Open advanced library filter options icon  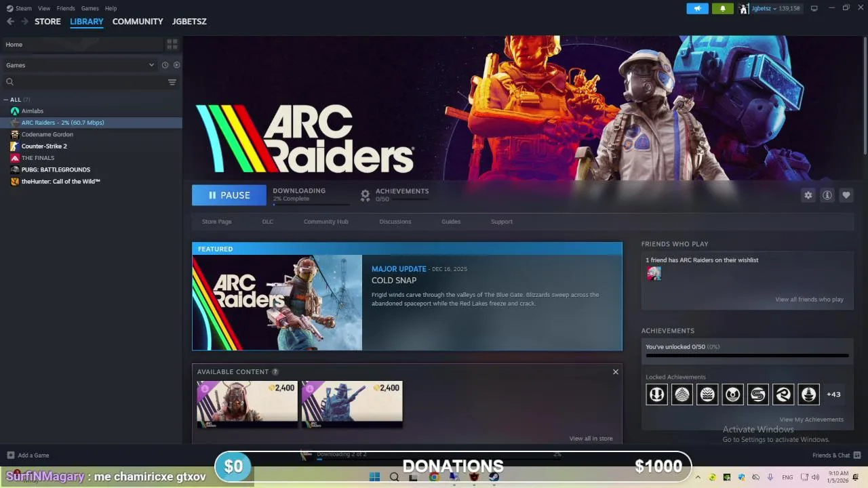coord(172,82)
